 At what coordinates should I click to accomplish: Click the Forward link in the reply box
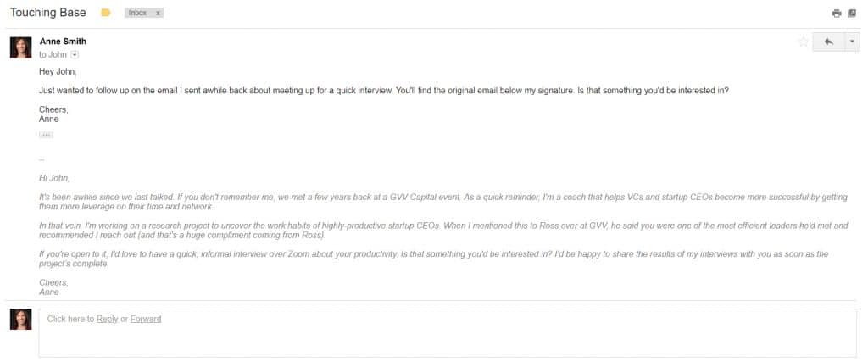click(x=146, y=319)
